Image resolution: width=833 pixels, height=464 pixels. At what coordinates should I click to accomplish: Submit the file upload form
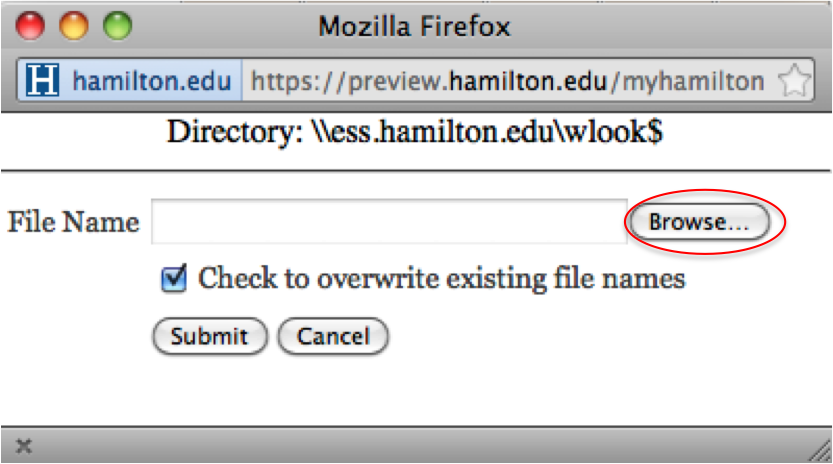pos(210,336)
